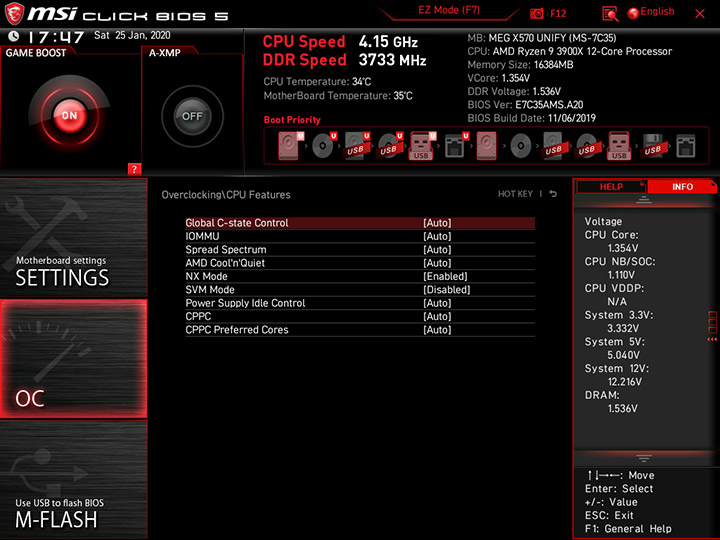Select the legacy USB CD/DVD boot icon
Image resolution: width=720 pixels, height=540 pixels.
(x=586, y=146)
